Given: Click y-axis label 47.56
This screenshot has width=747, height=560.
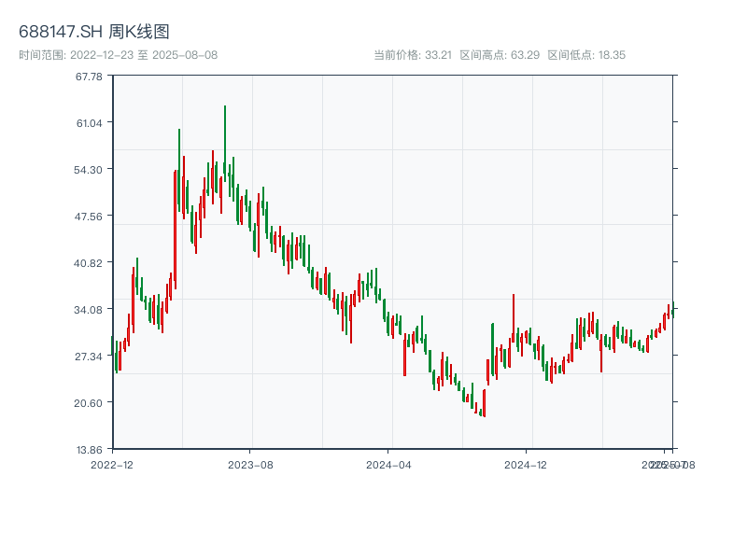Looking at the screenshot, I should tap(88, 217).
